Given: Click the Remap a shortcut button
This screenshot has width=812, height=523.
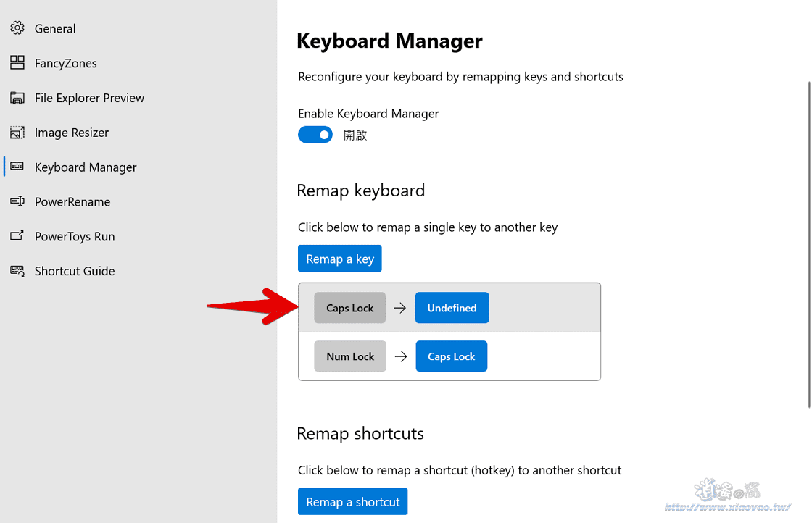Looking at the screenshot, I should pyautogui.click(x=352, y=501).
